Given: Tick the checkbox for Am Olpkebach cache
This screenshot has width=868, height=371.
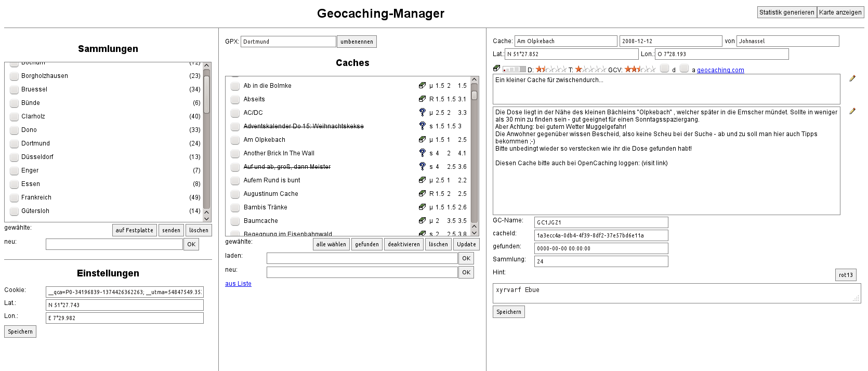Looking at the screenshot, I should point(235,140).
